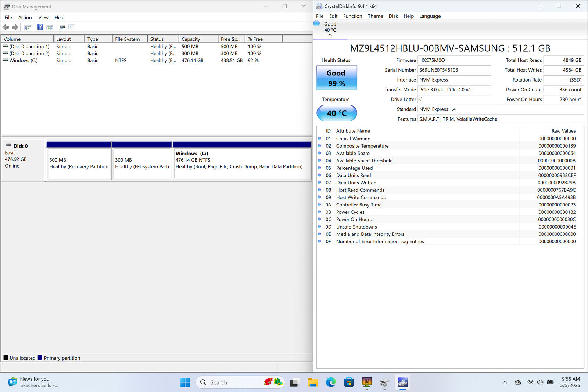Click the Show/Hide Action Pane toolbar icon

(x=50, y=27)
